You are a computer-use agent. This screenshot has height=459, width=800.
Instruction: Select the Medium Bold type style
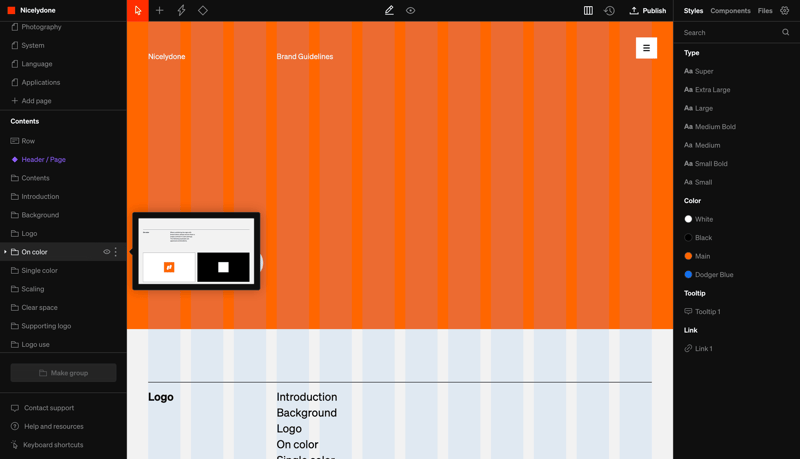(710, 126)
